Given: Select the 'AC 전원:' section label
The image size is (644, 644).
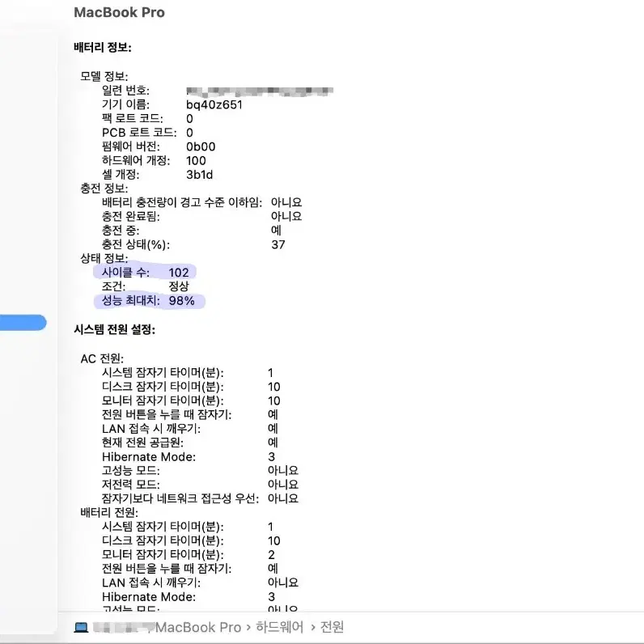Looking at the screenshot, I should 102,358.
